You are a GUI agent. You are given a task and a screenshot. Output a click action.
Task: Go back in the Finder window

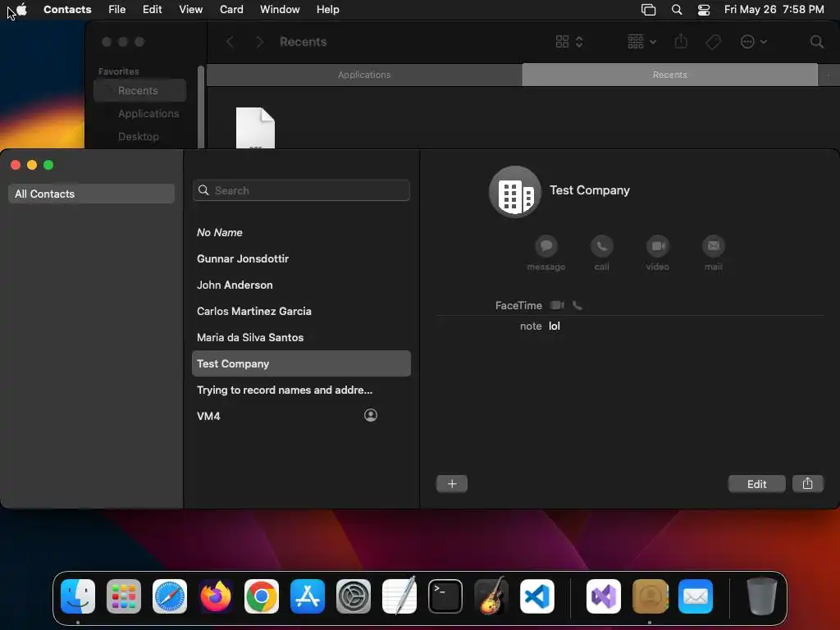230,42
